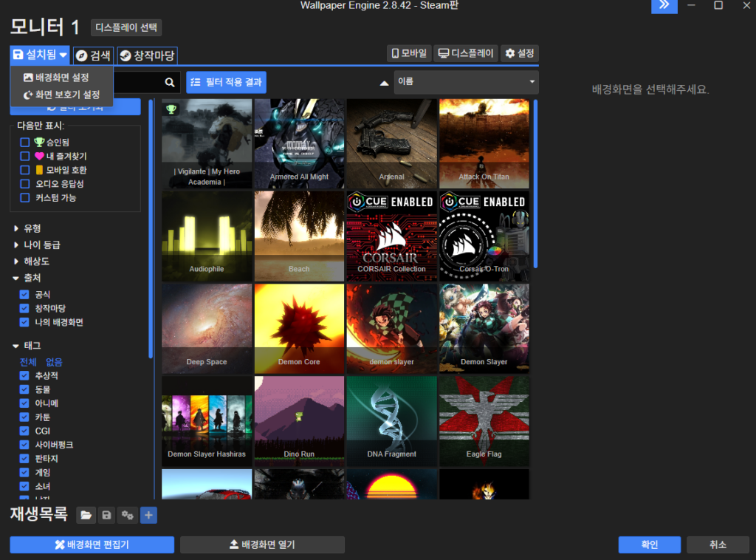
Task: Select Audiophile wallpaper thumbnail
Action: (x=207, y=236)
